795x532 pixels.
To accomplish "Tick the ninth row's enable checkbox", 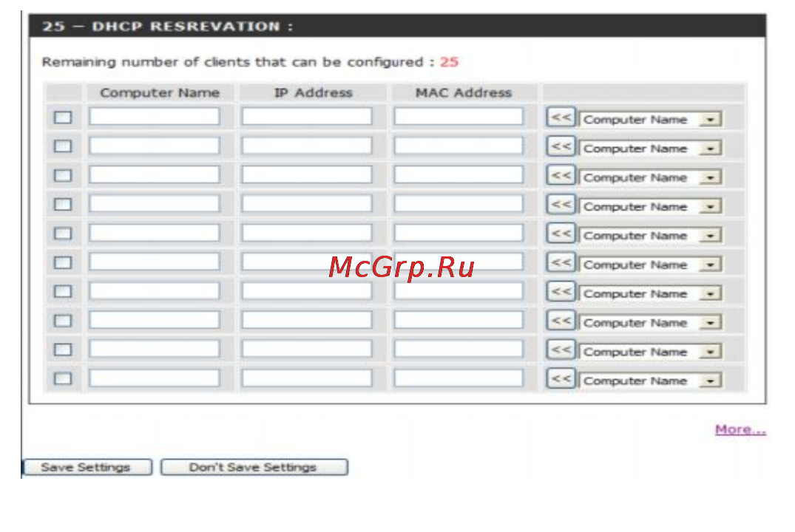I will 63,349.
